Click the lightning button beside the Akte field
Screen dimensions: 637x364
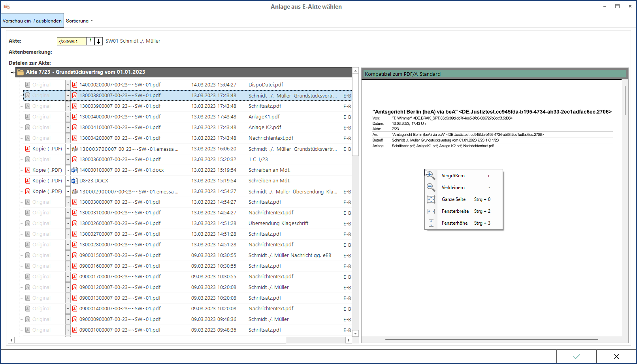click(x=90, y=41)
